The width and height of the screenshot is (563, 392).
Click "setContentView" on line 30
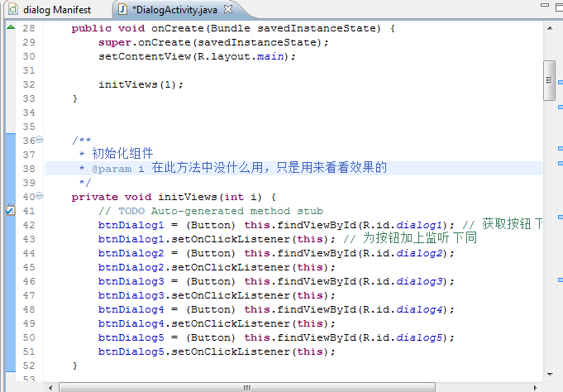(145, 56)
